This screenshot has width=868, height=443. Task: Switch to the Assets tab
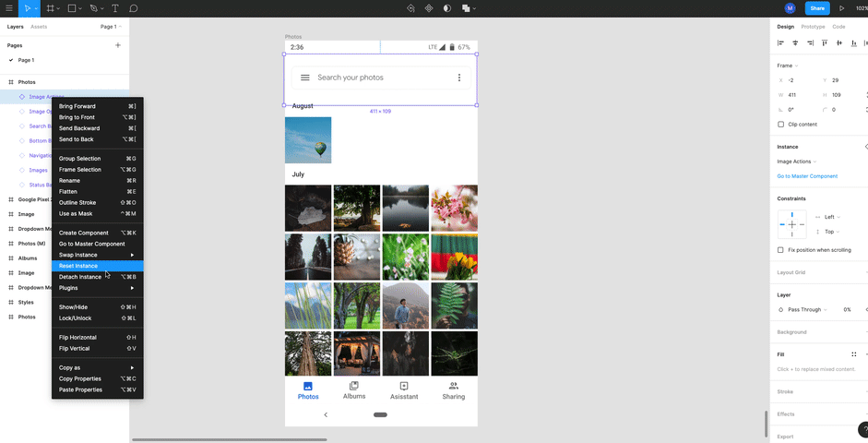click(39, 27)
